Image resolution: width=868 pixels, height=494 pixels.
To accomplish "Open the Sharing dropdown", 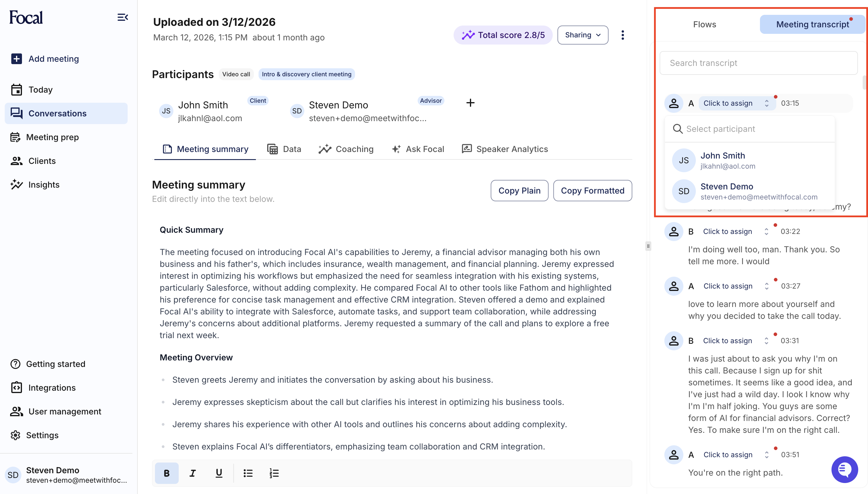I will click(582, 35).
